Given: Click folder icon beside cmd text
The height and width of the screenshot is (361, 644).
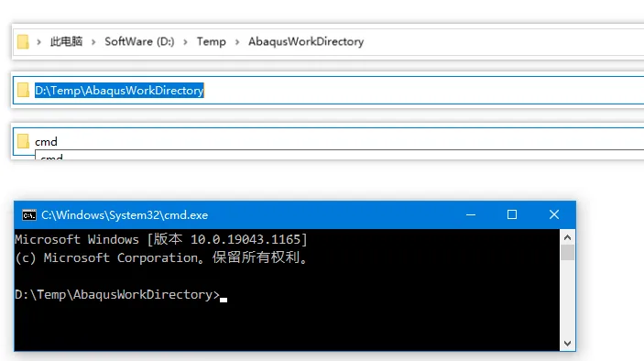Looking at the screenshot, I should pos(23,141).
